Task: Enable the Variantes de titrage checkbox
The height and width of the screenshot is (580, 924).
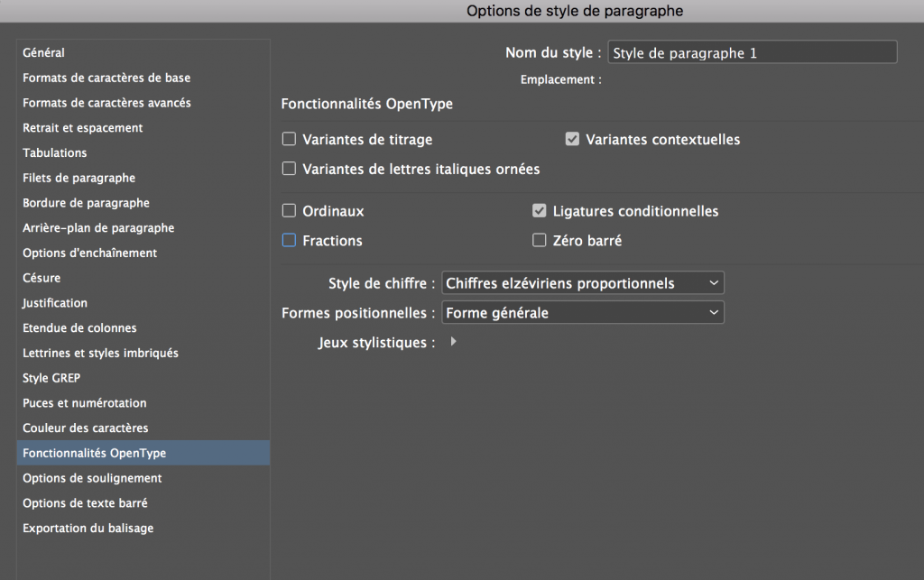Action: [x=290, y=140]
